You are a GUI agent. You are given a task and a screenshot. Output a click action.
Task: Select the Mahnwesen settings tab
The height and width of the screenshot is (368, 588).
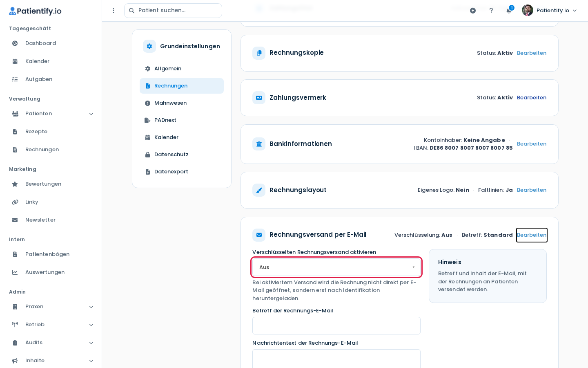coord(182,103)
